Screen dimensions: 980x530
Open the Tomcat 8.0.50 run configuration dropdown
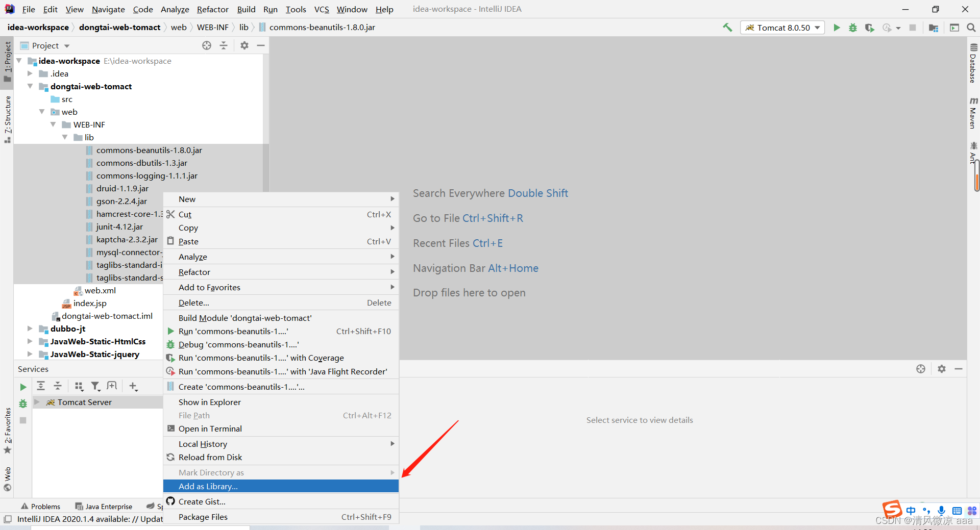click(782, 28)
